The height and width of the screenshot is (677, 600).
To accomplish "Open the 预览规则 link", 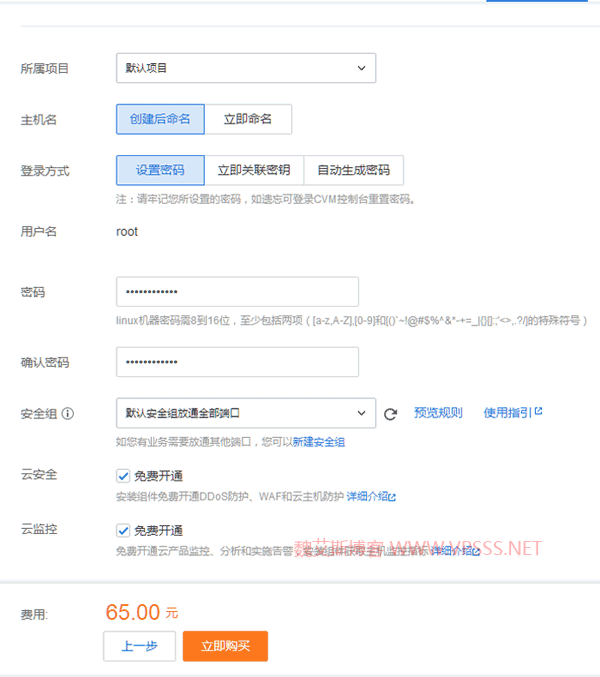I will click(438, 412).
